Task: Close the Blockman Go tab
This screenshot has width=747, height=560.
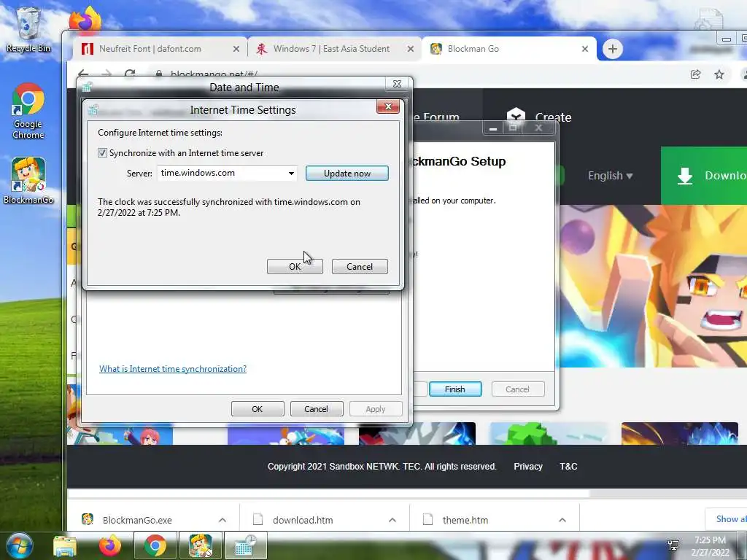Action: point(585,49)
